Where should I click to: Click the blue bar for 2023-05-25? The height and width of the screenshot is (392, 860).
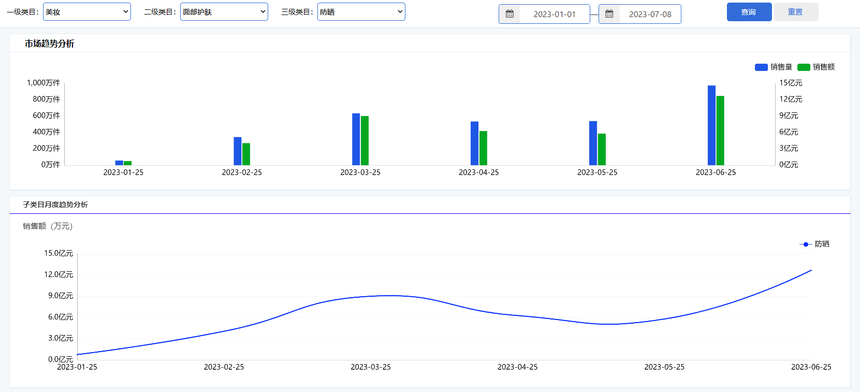[593, 143]
